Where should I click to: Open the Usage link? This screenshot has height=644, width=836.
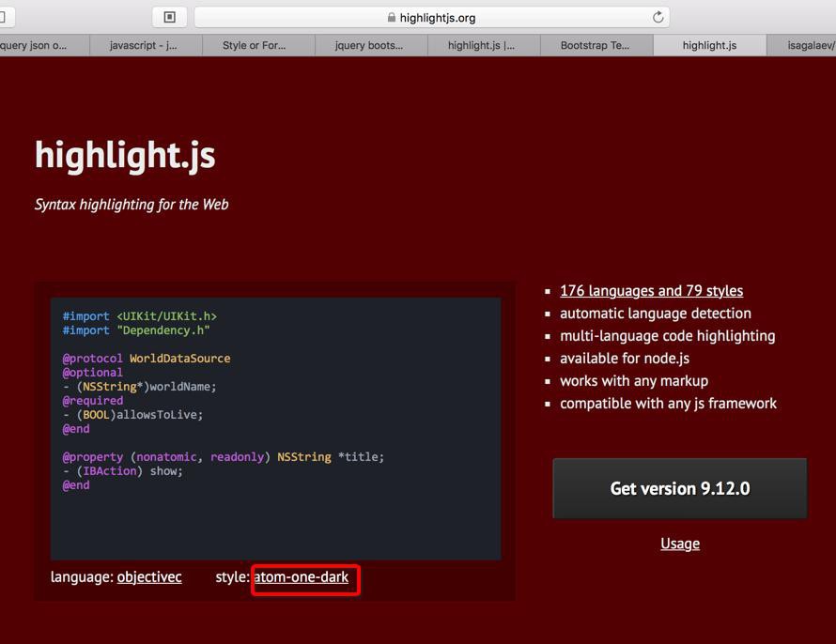point(680,544)
